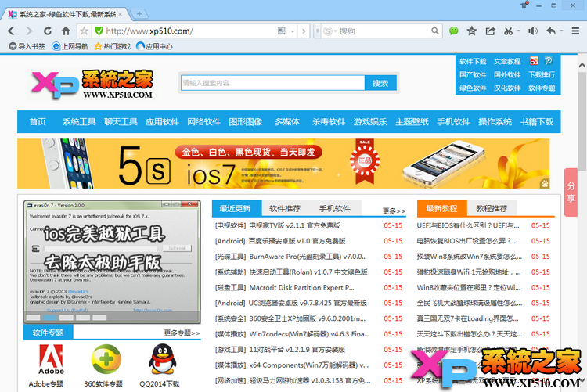
Task: Bookmark page with star in address bar
Action: coord(85,31)
